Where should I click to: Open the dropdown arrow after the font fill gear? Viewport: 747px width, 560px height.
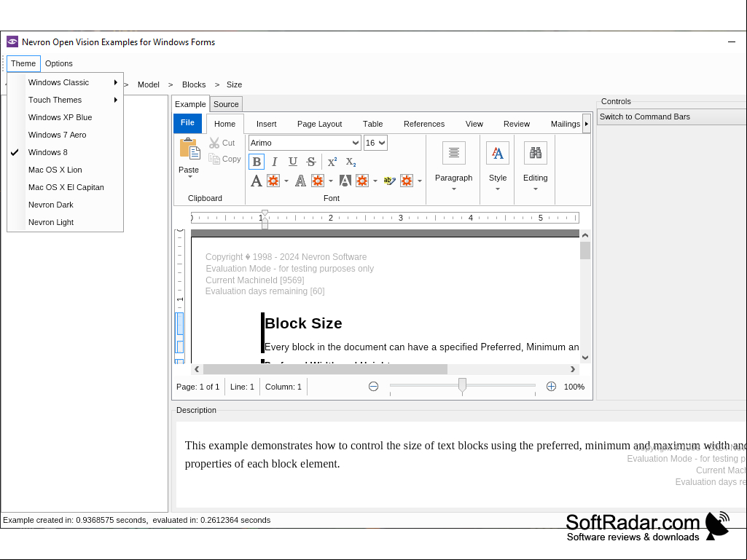pos(286,181)
